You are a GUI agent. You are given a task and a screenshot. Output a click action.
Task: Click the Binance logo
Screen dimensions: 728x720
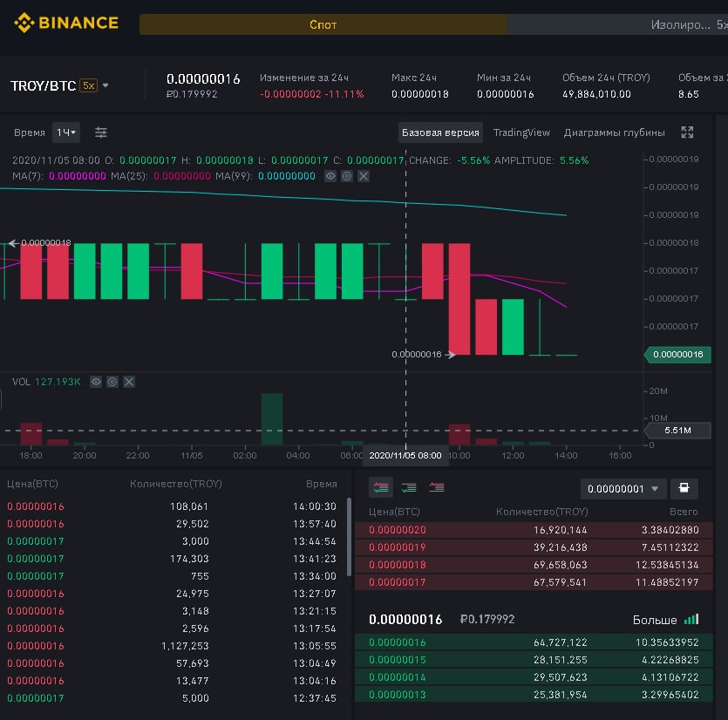pyautogui.click(x=66, y=23)
